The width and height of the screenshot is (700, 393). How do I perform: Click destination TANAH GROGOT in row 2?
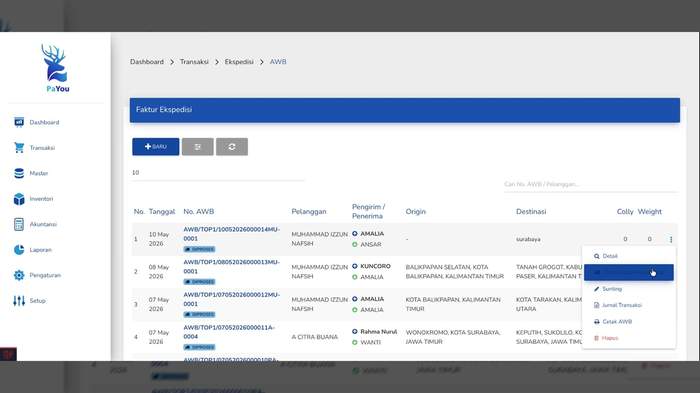click(x=550, y=272)
